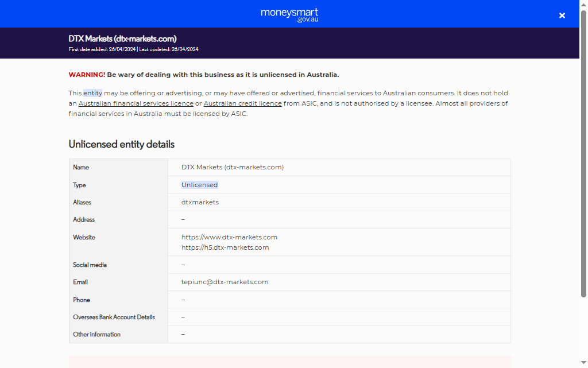The height and width of the screenshot is (368, 588).
Task: Open the Australian financial services licence link
Action: coord(136,104)
